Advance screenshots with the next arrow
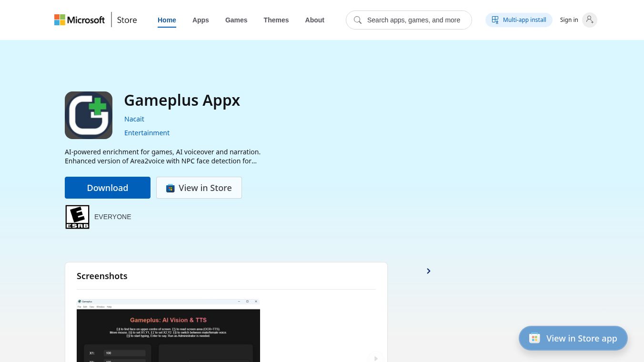644x362 pixels. [376, 358]
